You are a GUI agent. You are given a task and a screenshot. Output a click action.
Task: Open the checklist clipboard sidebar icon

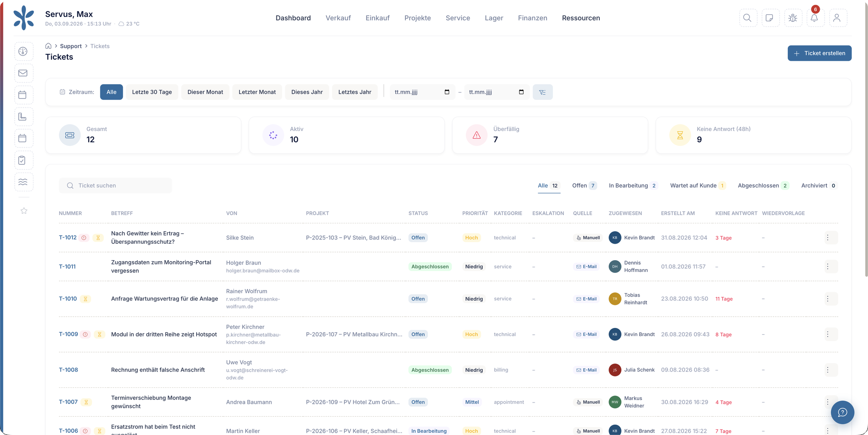tap(23, 160)
